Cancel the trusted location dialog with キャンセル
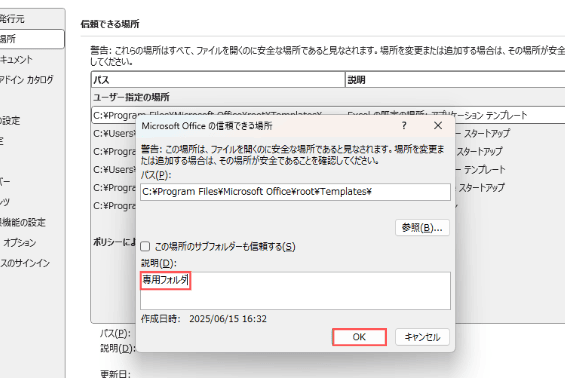Screen dimensions: 565x378 422,337
